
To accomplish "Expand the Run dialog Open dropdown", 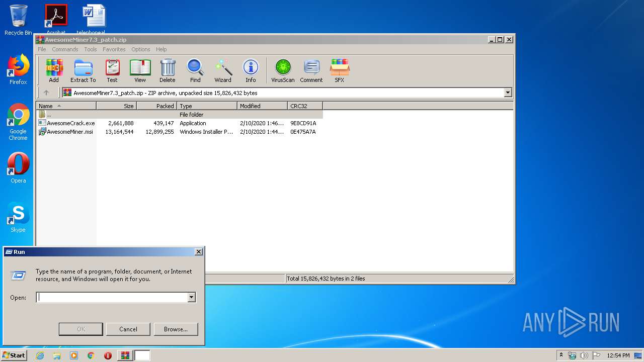I will point(191,297).
